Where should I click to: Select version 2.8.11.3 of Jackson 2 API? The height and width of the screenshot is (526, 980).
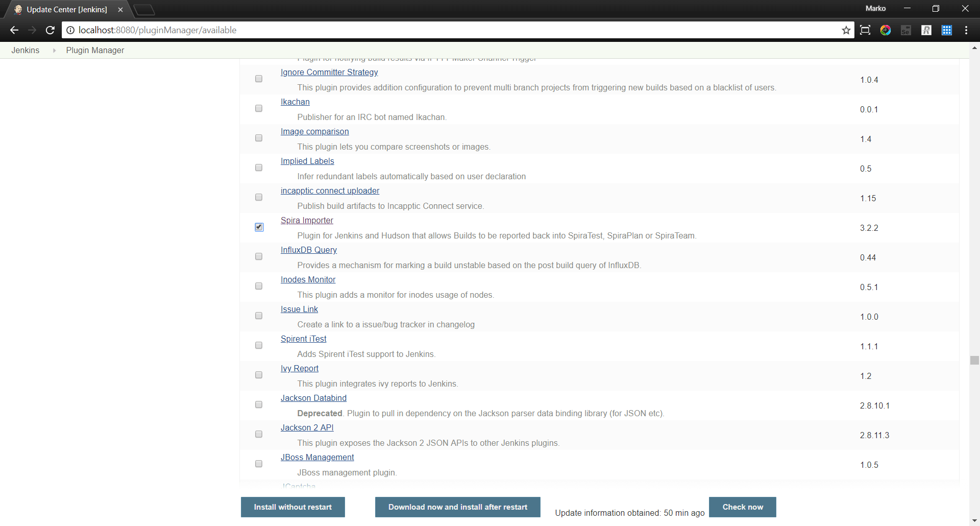874,435
